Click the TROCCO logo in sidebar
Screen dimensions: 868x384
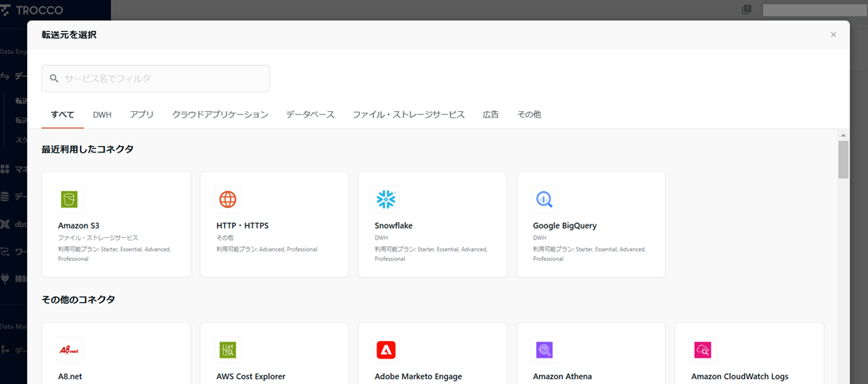tap(32, 10)
